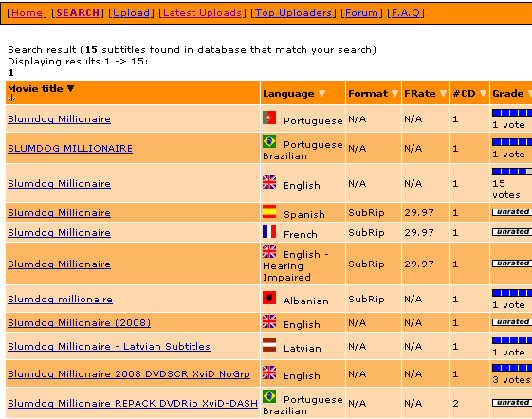
Task: Click UK flag in Hearing Impaired row
Action: point(269,251)
